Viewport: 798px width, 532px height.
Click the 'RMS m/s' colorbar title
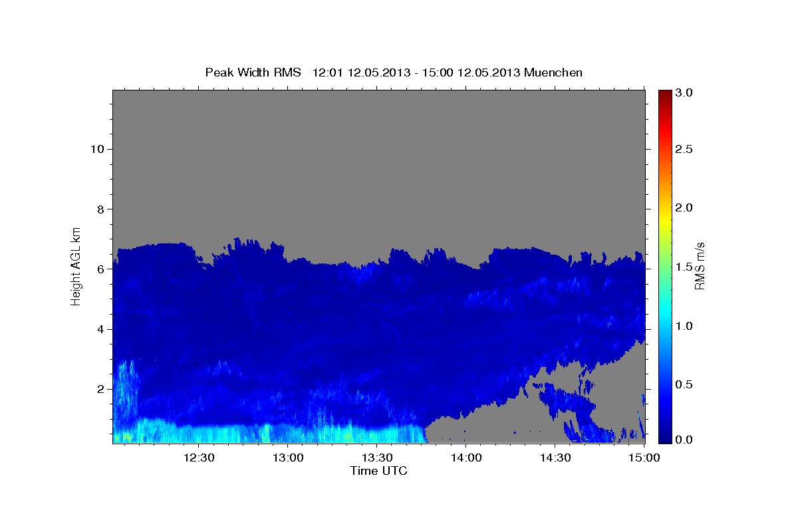[x=700, y=265]
